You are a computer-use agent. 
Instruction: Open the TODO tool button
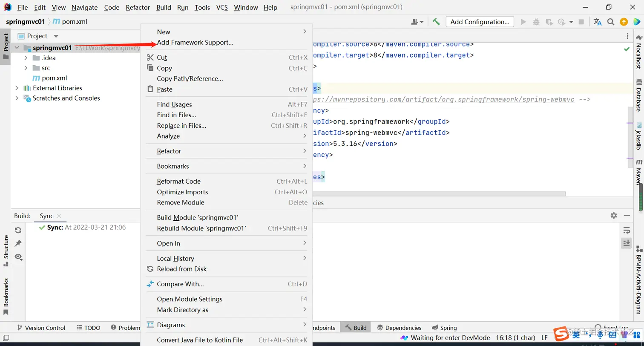[x=88, y=328]
